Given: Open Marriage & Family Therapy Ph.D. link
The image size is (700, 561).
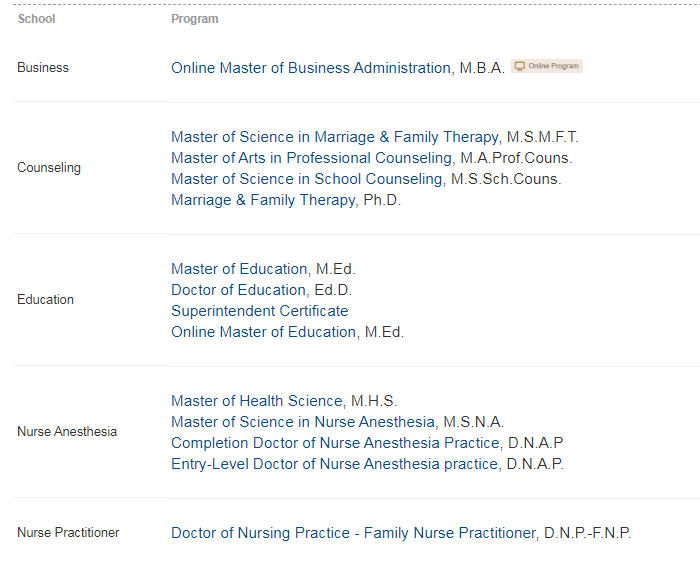Looking at the screenshot, I should (286, 200).
